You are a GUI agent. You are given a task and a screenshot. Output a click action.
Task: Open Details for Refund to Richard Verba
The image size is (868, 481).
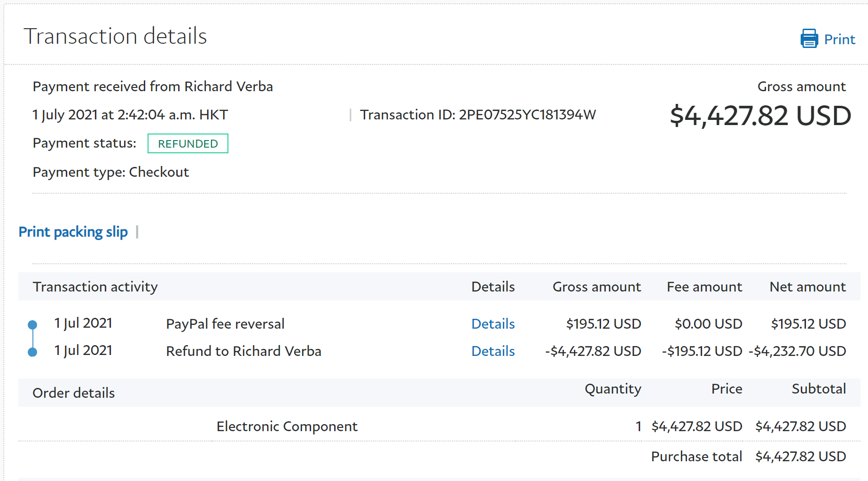pyautogui.click(x=493, y=351)
